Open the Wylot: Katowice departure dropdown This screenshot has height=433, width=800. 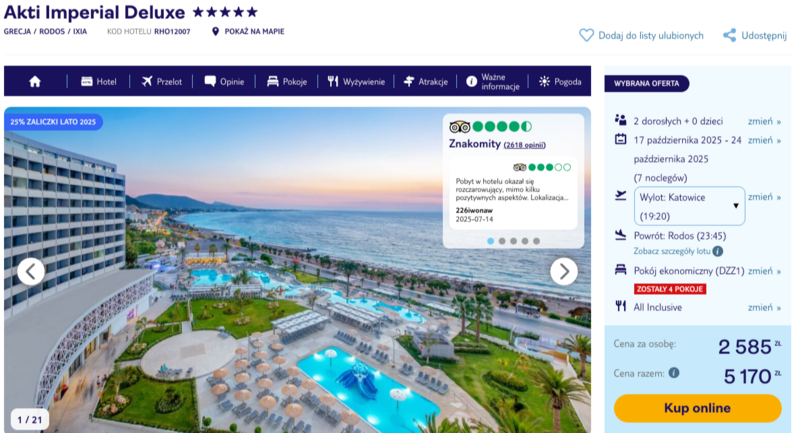point(689,206)
